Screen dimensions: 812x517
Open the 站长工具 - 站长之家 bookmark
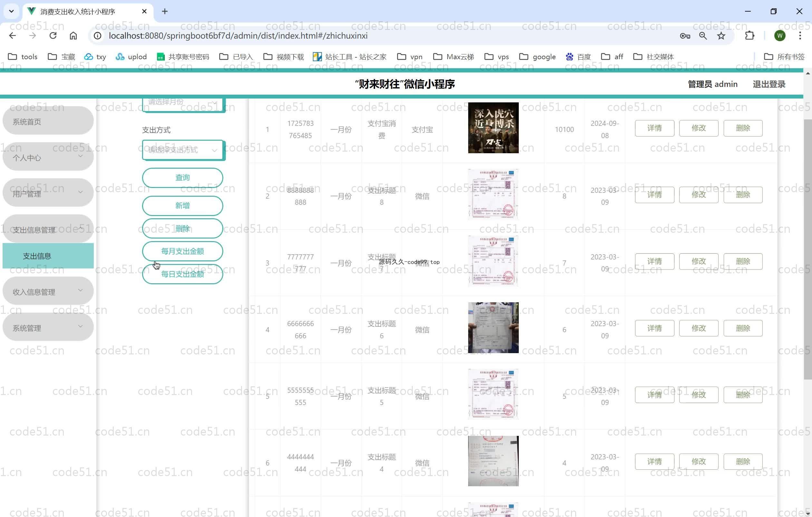(x=349, y=57)
